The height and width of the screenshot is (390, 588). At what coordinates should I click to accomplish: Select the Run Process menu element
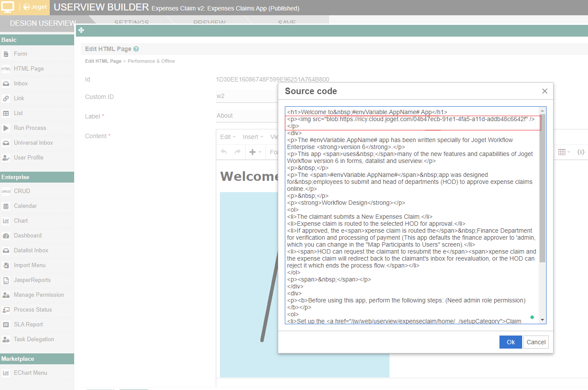click(37, 128)
